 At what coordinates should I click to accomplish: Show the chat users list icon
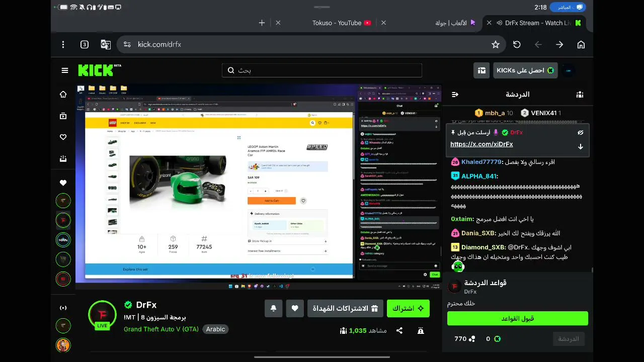pyautogui.click(x=580, y=95)
